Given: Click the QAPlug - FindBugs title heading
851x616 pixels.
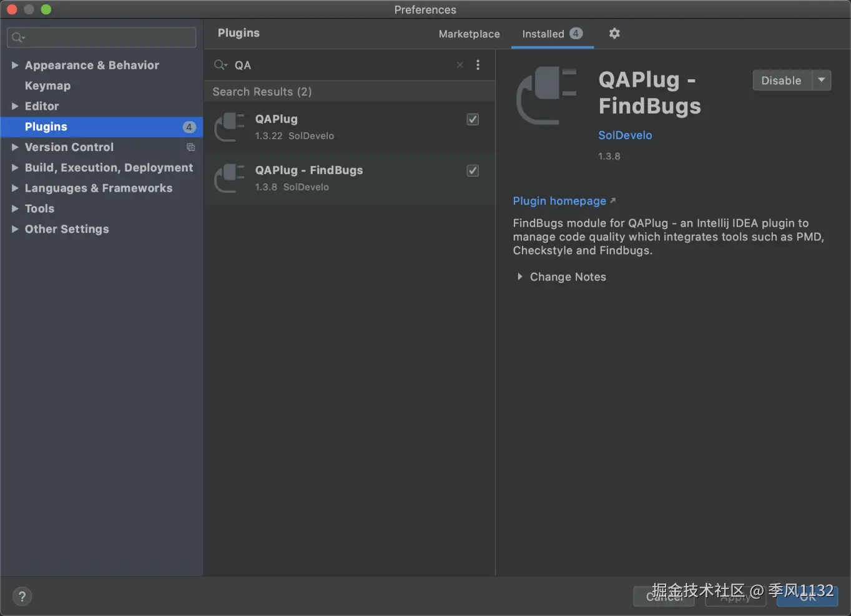Looking at the screenshot, I should coord(649,92).
